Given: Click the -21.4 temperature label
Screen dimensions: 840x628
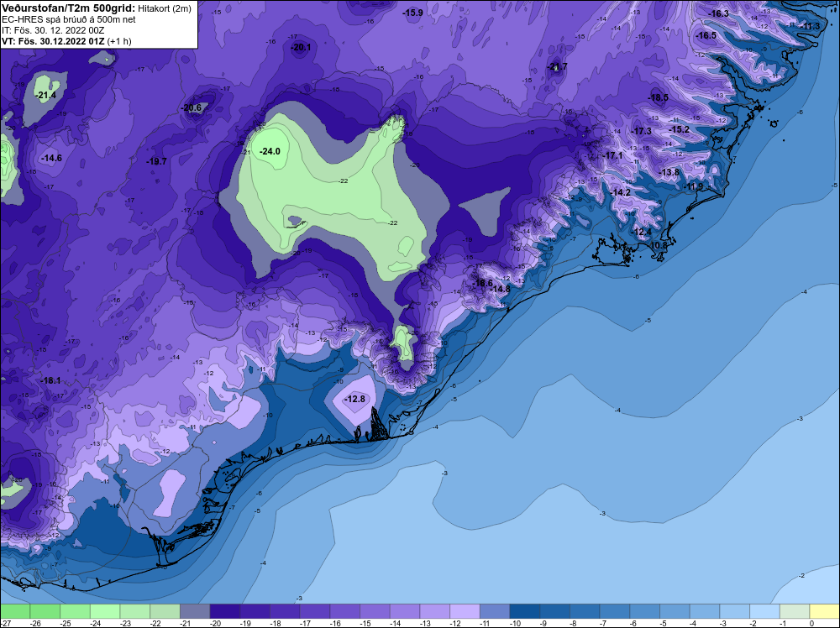Looking at the screenshot, I should coord(45,96).
